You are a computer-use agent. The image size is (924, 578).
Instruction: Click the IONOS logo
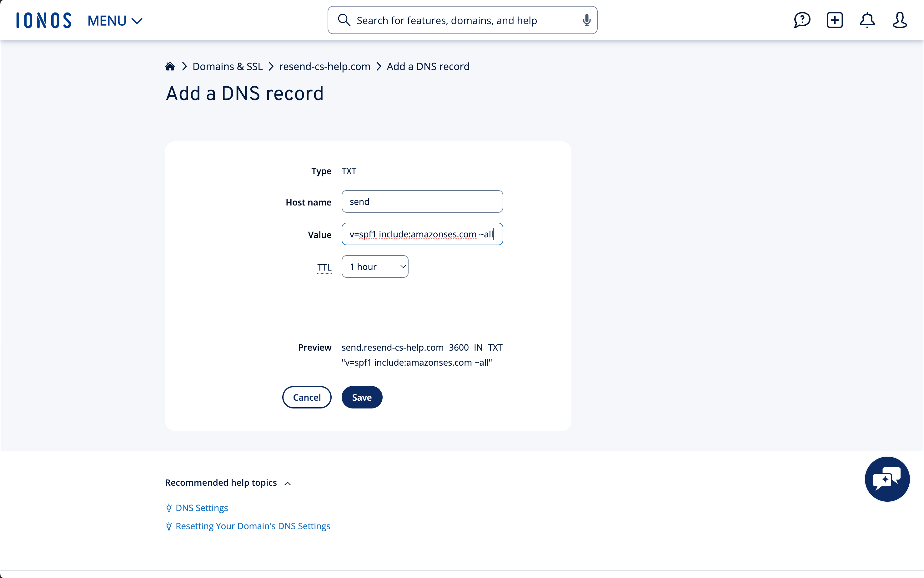tap(43, 20)
